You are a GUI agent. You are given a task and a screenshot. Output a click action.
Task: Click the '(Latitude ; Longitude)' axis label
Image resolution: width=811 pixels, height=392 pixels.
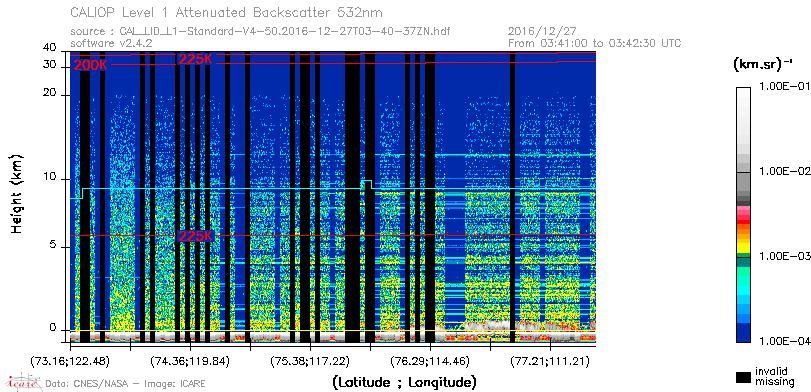[404, 383]
